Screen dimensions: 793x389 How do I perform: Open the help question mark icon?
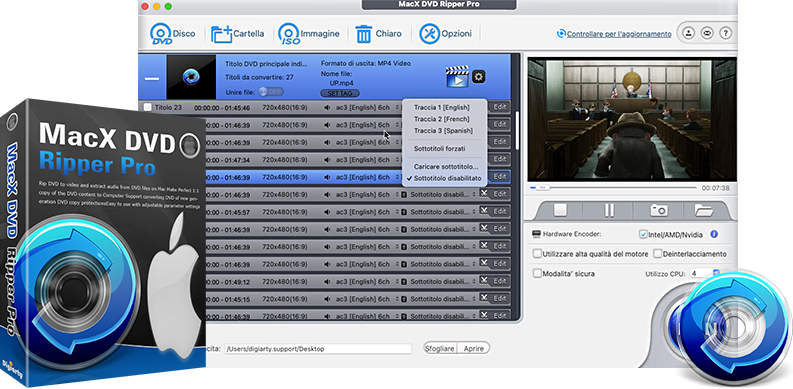(x=726, y=33)
